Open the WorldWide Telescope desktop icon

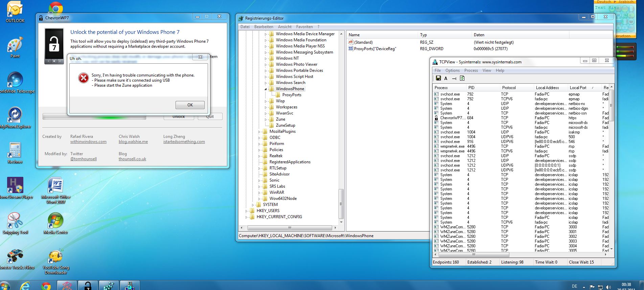pos(16,83)
